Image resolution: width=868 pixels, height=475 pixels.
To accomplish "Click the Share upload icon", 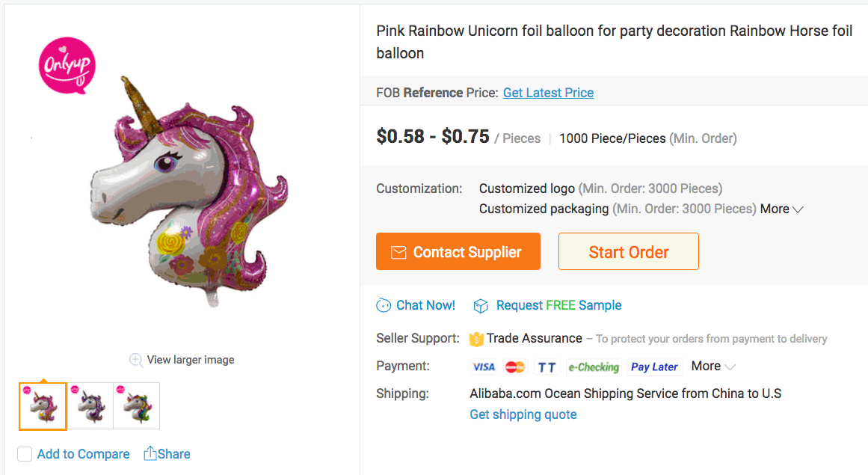I will pos(150,453).
